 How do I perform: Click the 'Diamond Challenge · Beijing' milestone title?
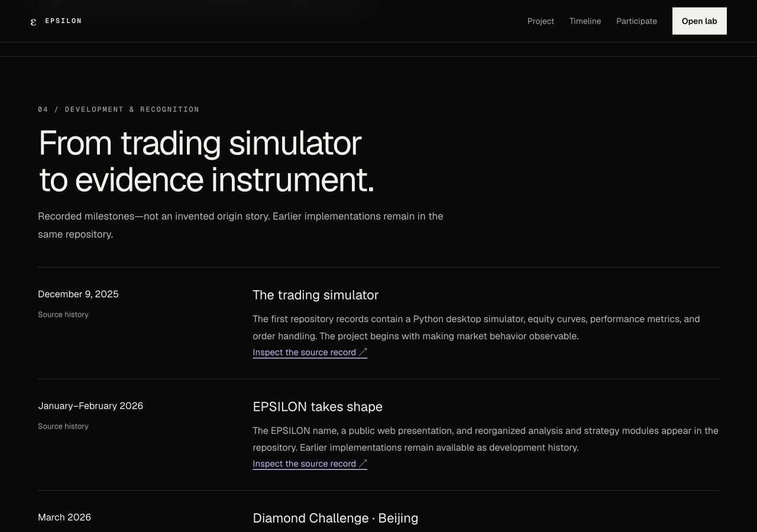(x=335, y=518)
